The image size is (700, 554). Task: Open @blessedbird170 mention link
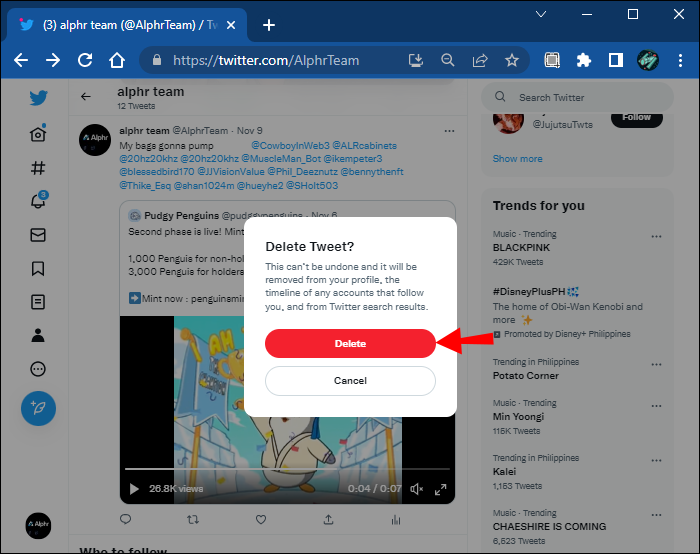[x=157, y=172]
